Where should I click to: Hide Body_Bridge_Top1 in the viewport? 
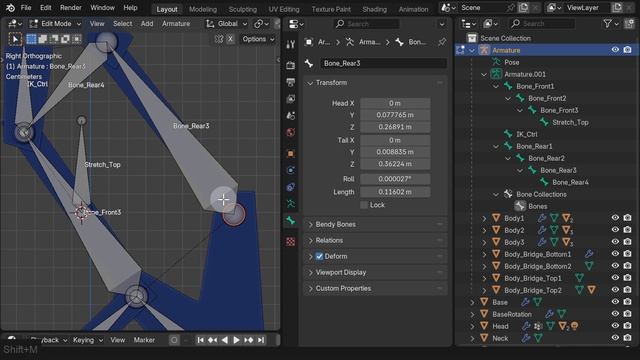click(615, 278)
